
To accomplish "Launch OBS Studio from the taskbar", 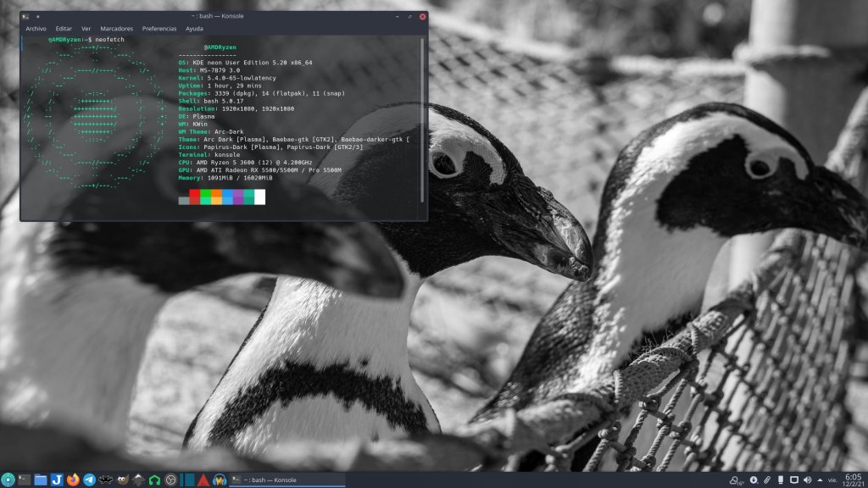I will [x=171, y=480].
